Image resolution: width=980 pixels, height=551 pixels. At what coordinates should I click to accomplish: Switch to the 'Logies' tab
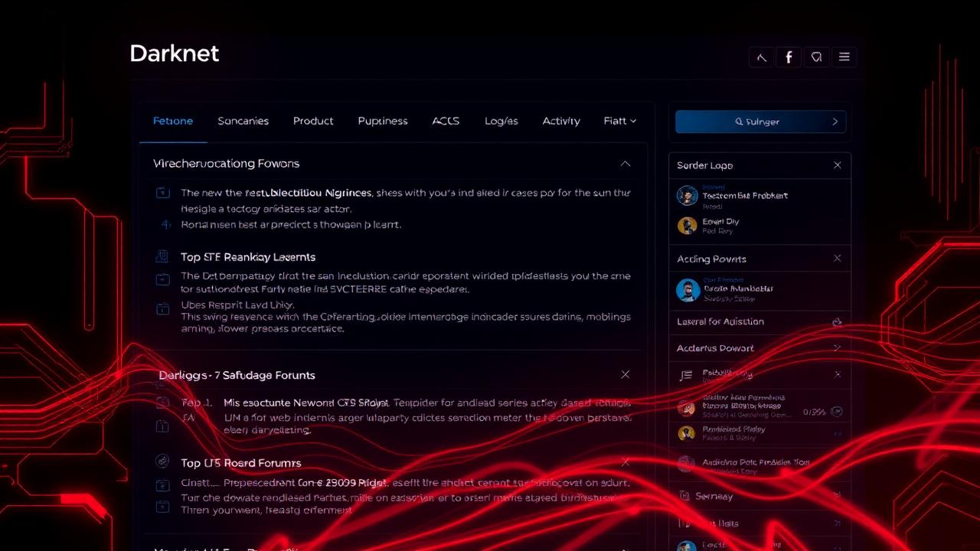tap(501, 121)
